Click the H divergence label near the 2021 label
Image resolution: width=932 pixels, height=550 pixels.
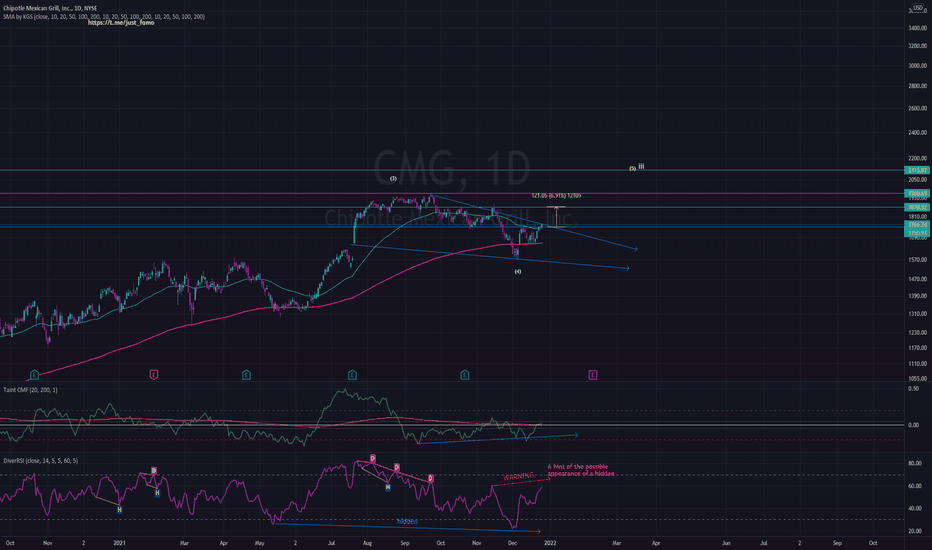(x=119, y=510)
